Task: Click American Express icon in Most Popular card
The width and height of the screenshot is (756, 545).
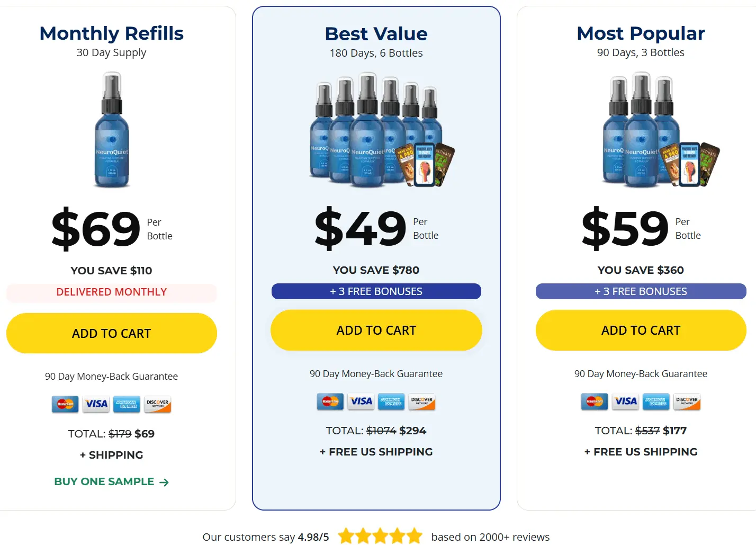Action: click(656, 401)
